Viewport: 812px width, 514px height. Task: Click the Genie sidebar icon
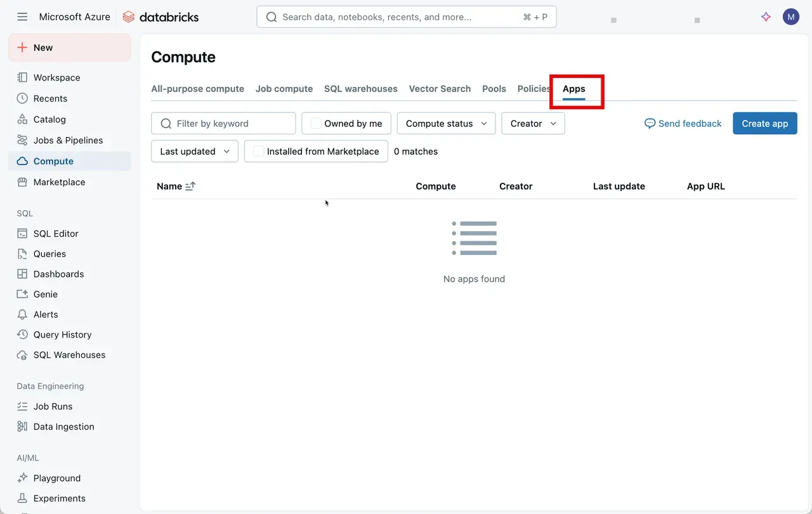(x=22, y=294)
